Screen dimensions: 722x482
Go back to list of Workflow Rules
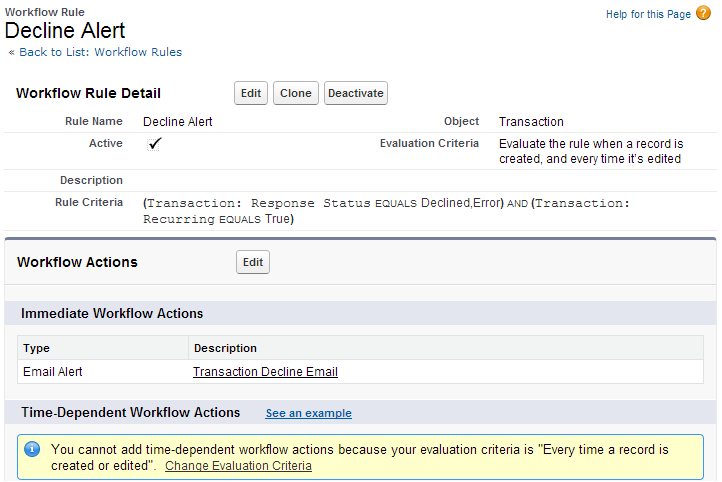click(100, 52)
